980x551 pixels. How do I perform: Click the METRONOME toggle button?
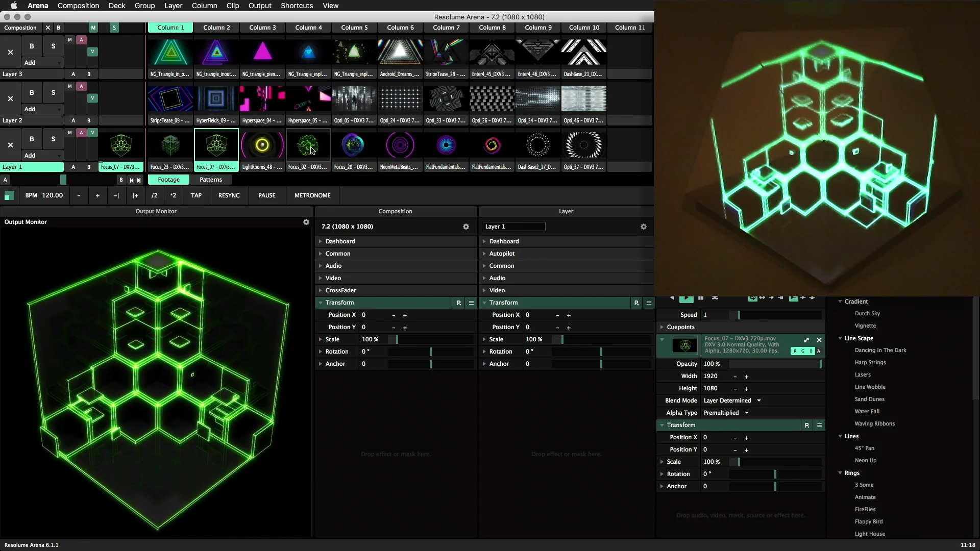[312, 195]
